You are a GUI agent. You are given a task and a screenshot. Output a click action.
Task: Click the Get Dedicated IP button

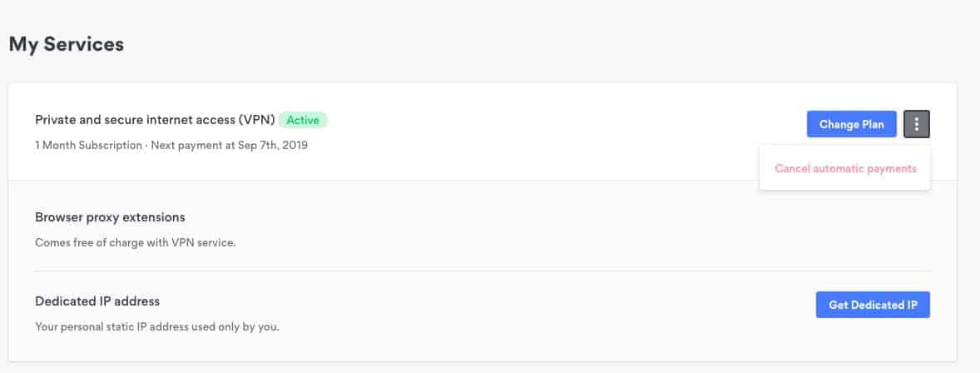tap(873, 305)
